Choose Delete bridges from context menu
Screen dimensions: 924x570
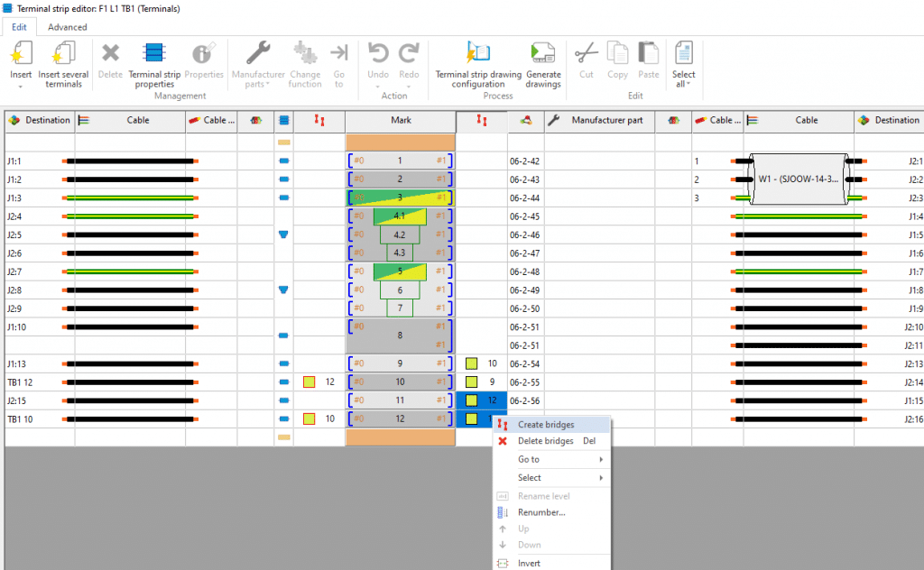(545, 441)
